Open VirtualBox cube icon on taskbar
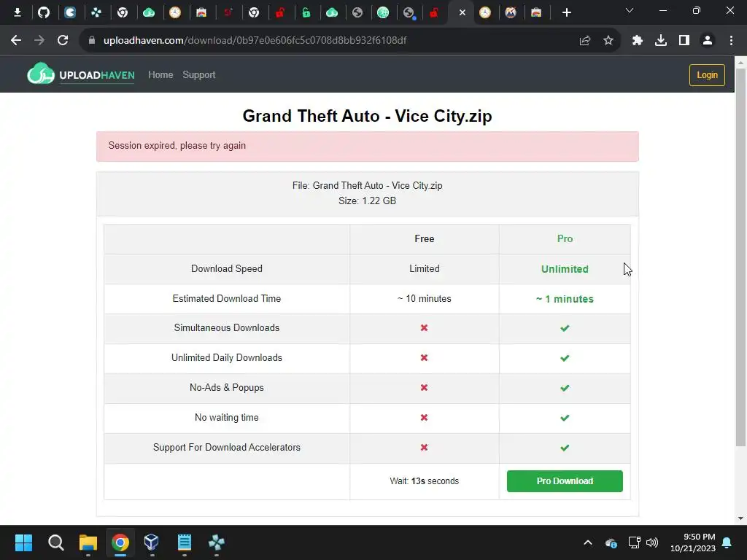 152,542
